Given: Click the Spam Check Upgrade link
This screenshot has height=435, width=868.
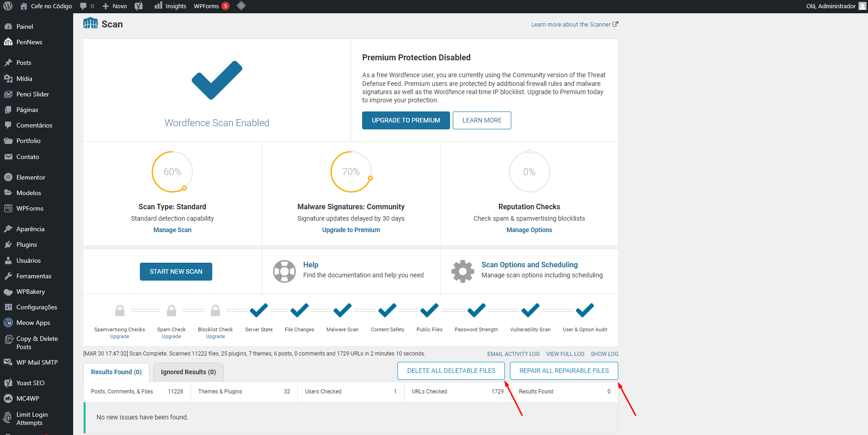Looking at the screenshot, I should click(171, 337).
